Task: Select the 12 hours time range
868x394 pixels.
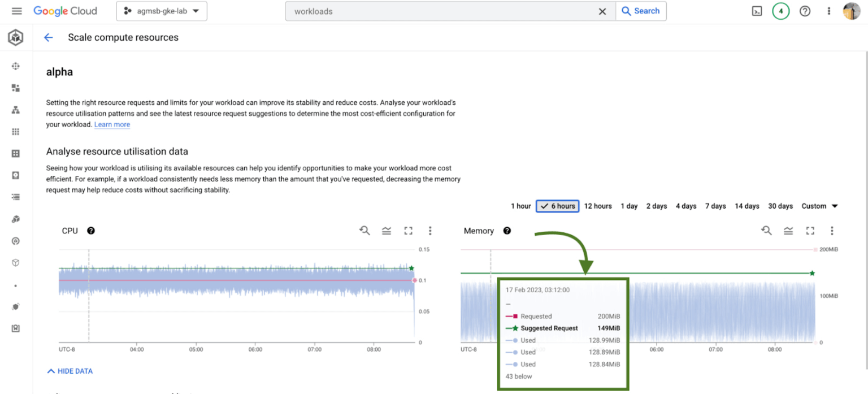Action: pos(598,206)
